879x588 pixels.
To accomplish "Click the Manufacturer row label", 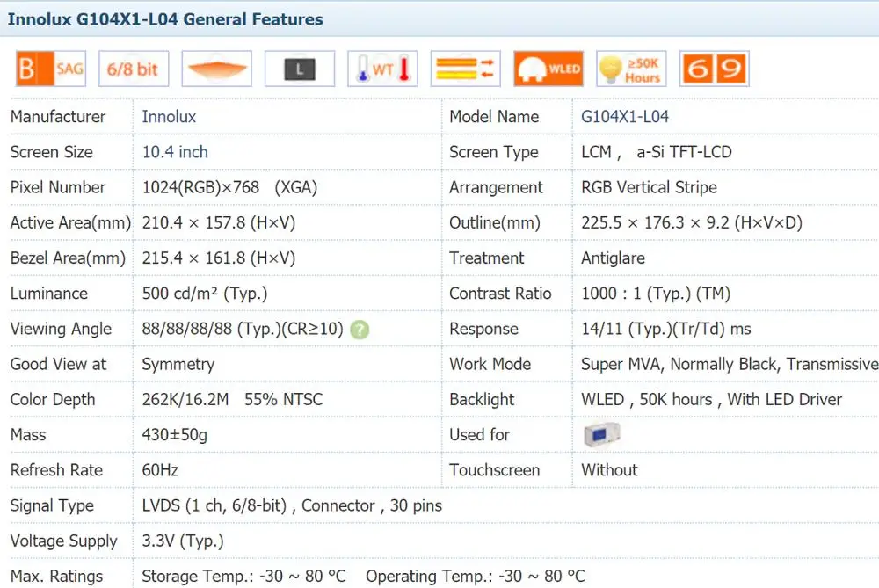I will [58, 117].
